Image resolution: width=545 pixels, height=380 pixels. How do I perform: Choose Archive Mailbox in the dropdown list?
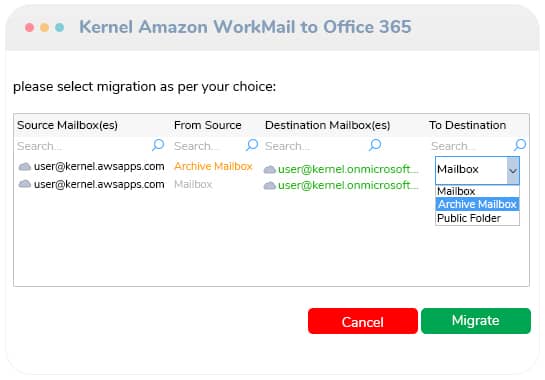477,204
